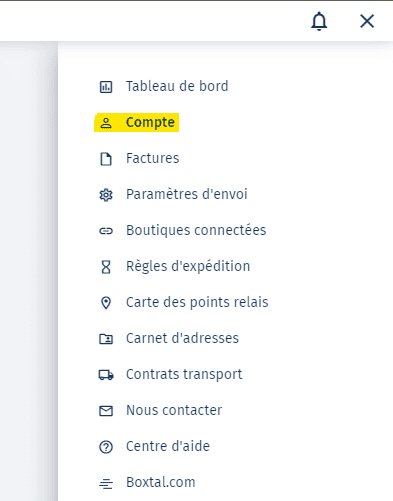Click the person icon beside Compte

(106, 123)
